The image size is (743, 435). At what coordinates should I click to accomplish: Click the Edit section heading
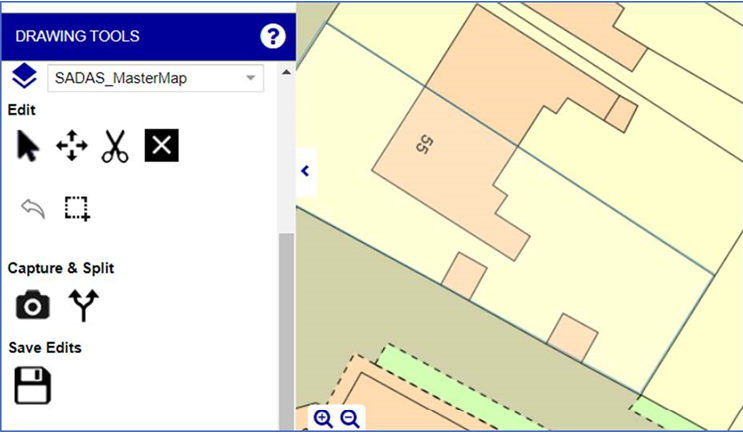[22, 110]
